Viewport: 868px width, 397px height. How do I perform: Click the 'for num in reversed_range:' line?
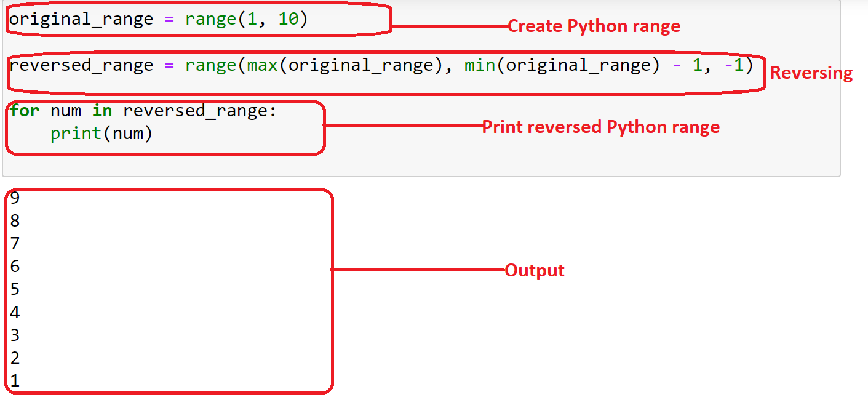[144, 111]
